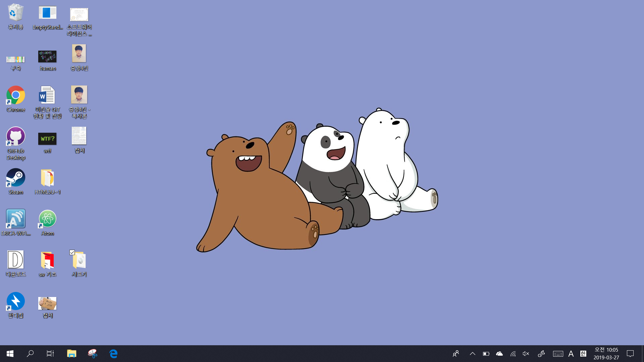
Task: Select the GitHub Desktop shortcut icon
Action: tap(15, 136)
